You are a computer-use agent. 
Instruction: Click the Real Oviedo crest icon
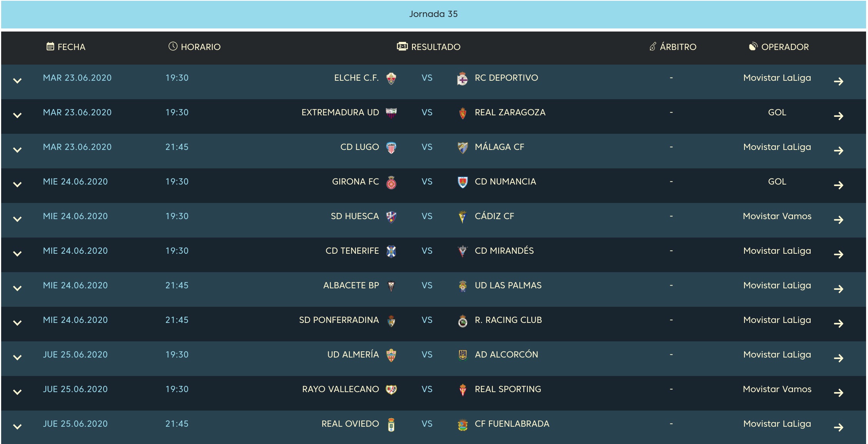tap(391, 424)
